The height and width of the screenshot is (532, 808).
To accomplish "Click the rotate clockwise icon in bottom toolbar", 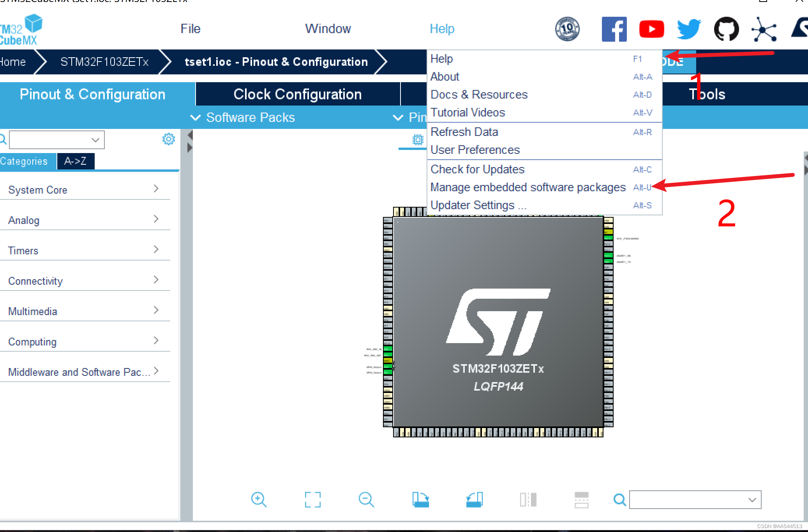I will pos(420,499).
